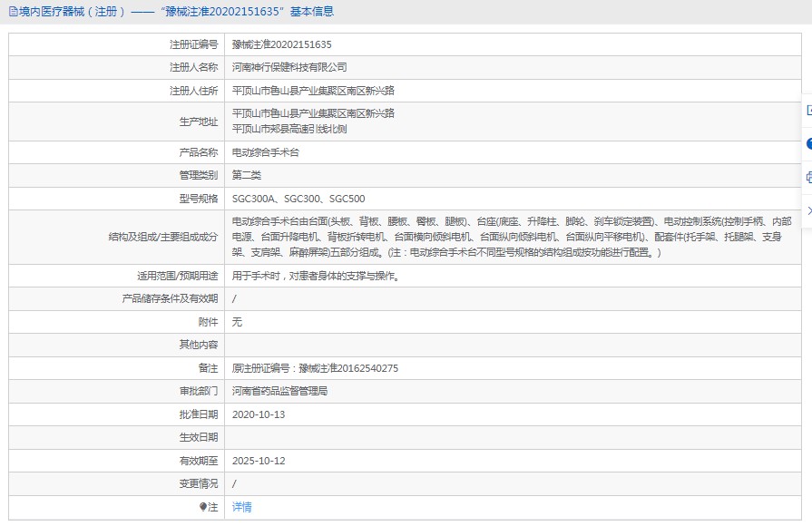Click the printer icon in the right sidebar
Screen dimensions: 812x526
[807, 177]
